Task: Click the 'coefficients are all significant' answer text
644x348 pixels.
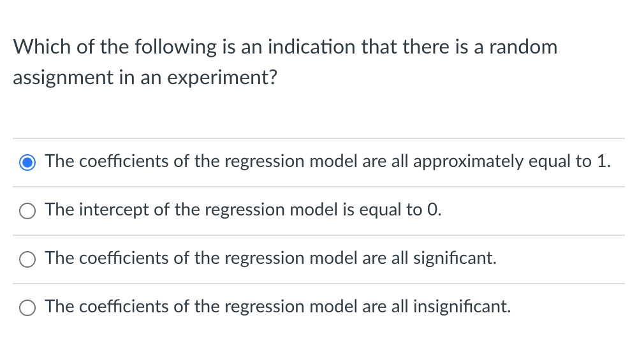Action: pyautogui.click(x=270, y=258)
